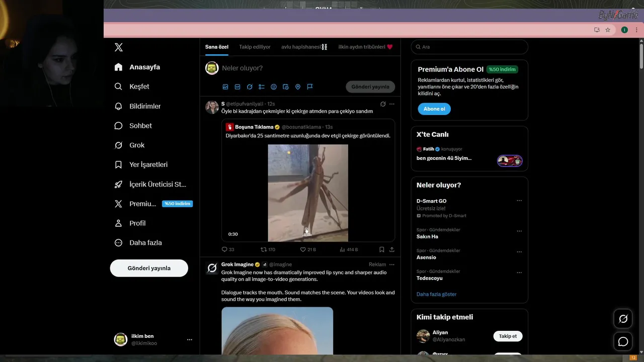Open Boşuna Tıklama quoted account name

(254, 127)
